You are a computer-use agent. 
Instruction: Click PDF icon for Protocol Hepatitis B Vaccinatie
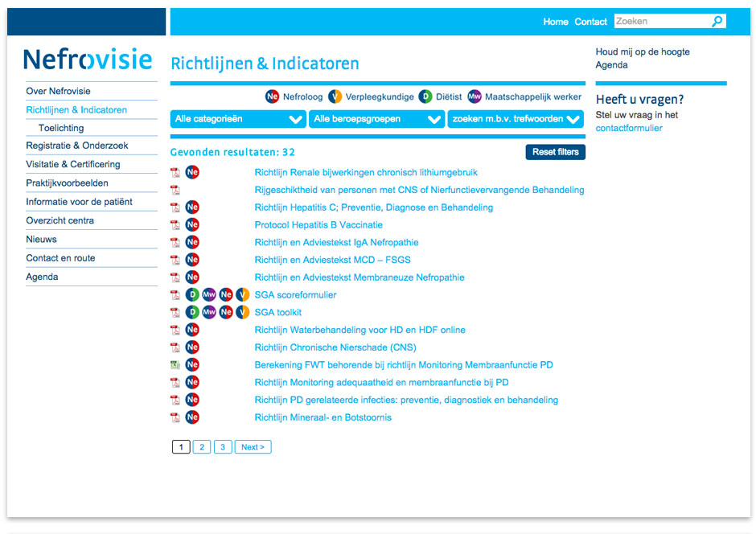pyautogui.click(x=175, y=225)
